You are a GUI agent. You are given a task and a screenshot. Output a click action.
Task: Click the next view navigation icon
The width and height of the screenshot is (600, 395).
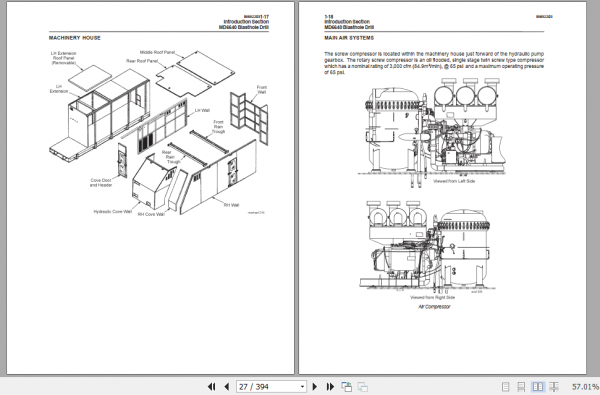[x=362, y=387]
